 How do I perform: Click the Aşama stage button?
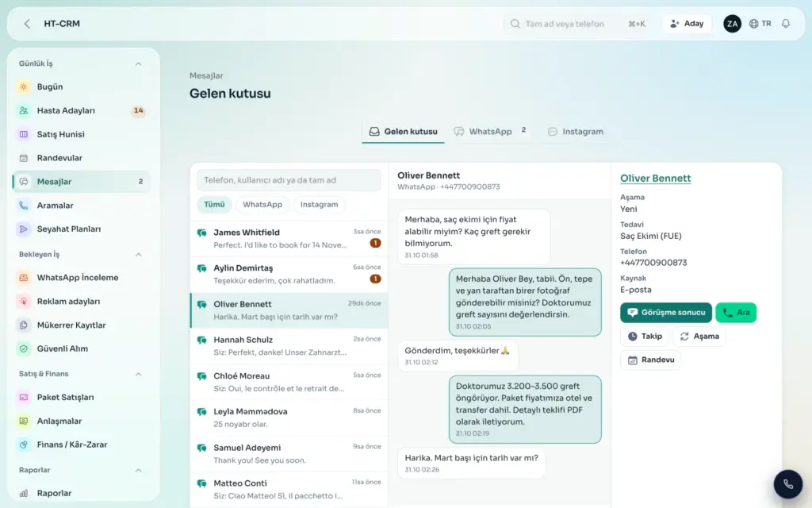(x=699, y=337)
